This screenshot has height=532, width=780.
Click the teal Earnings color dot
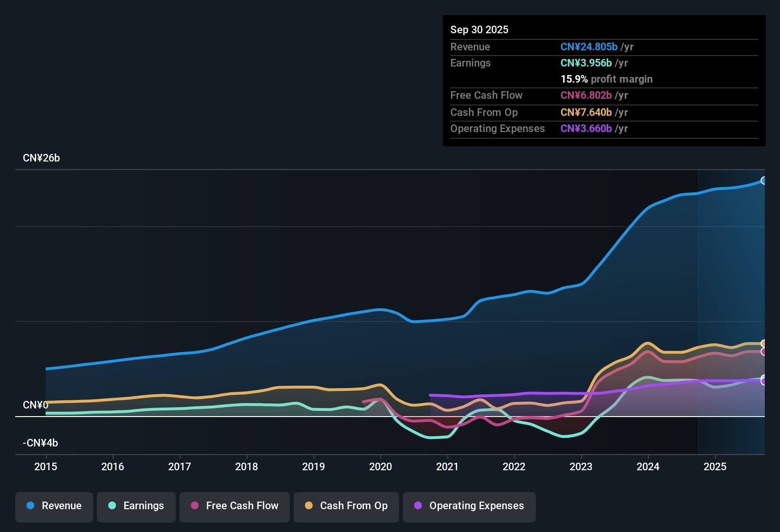pyautogui.click(x=112, y=506)
